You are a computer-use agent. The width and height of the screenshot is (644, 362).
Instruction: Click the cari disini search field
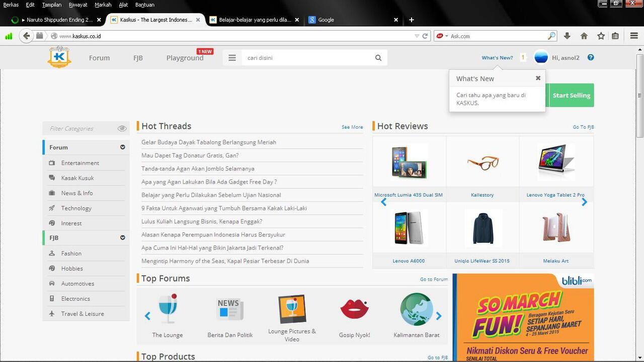point(308,58)
